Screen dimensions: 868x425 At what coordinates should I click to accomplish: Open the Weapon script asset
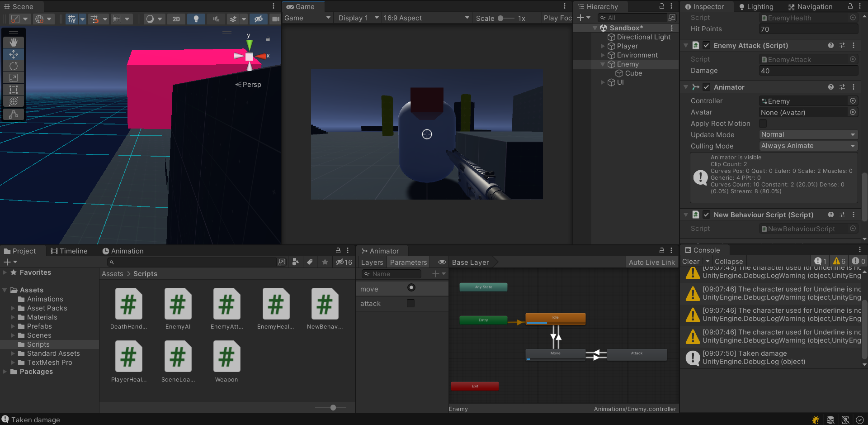pyautogui.click(x=226, y=362)
